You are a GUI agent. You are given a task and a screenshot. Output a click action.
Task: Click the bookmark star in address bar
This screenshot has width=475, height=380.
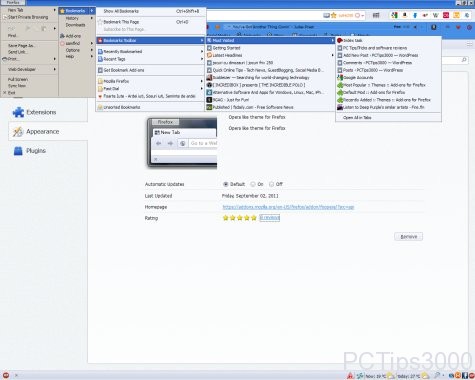click(334, 15)
